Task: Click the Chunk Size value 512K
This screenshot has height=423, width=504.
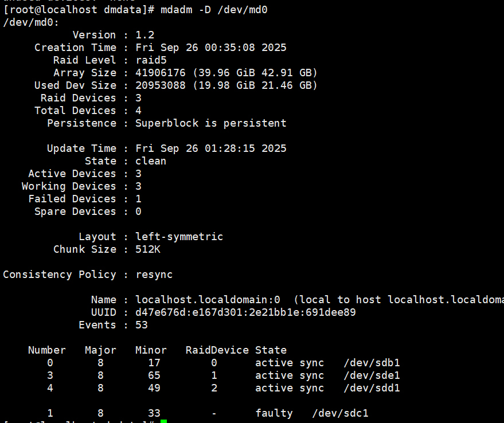Action: [148, 249]
